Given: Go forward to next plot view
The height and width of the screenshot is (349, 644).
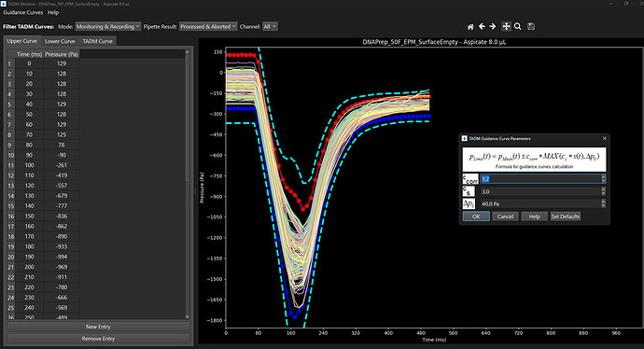Looking at the screenshot, I should [x=493, y=27].
